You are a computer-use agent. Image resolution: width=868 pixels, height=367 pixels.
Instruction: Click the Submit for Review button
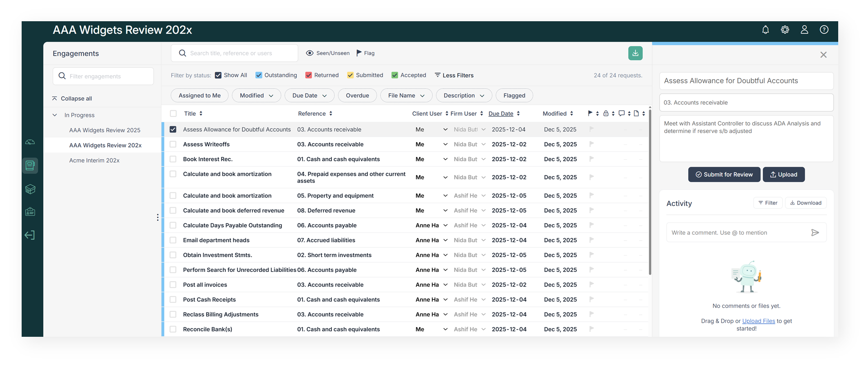click(724, 174)
